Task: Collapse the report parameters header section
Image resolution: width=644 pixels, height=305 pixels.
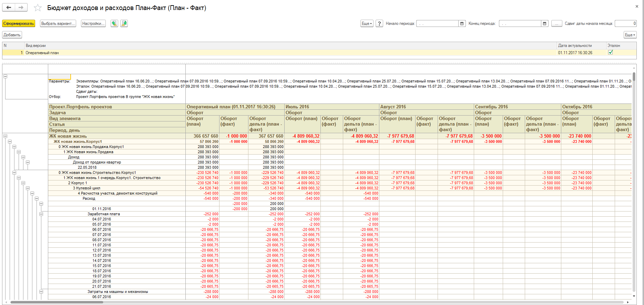Action: [x=5, y=76]
